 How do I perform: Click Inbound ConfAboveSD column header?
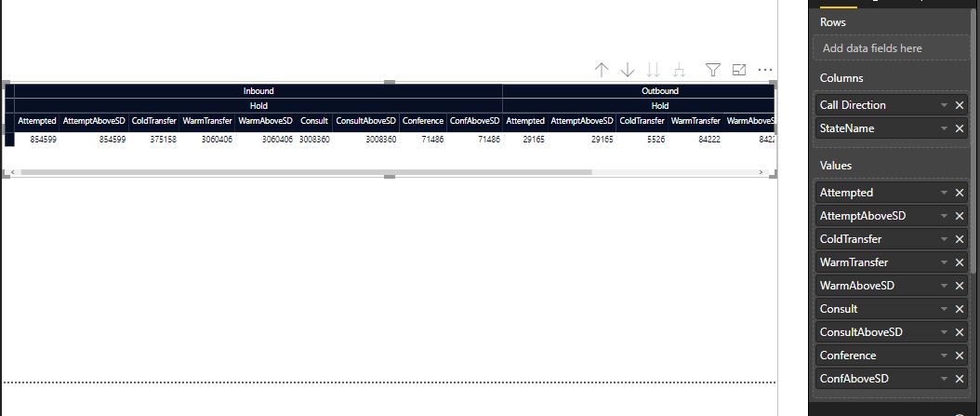coord(475,121)
